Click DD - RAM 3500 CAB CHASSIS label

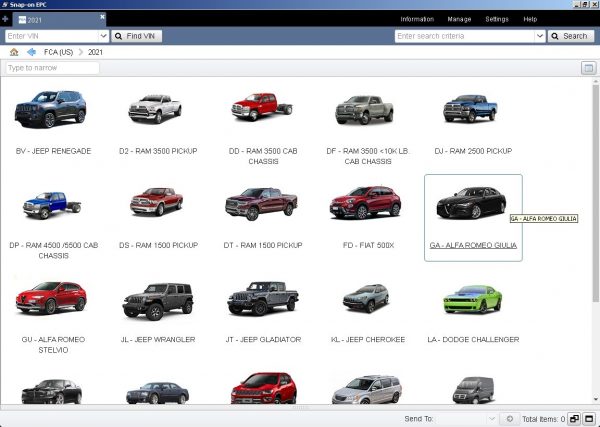(x=263, y=156)
